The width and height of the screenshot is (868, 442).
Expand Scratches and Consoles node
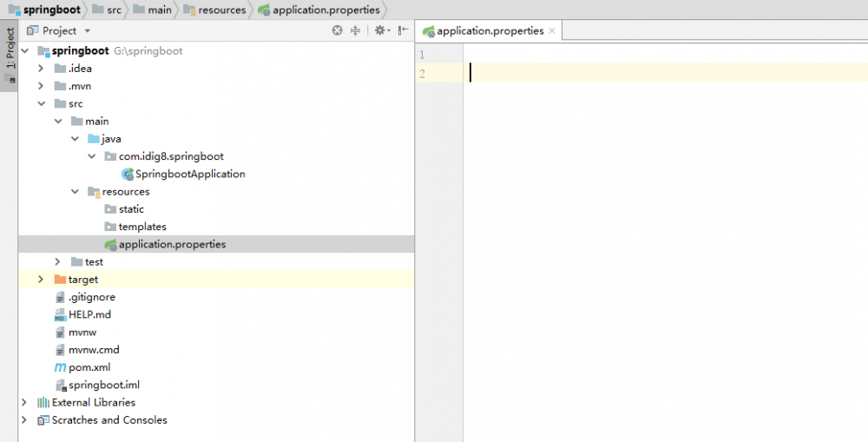tap(24, 420)
